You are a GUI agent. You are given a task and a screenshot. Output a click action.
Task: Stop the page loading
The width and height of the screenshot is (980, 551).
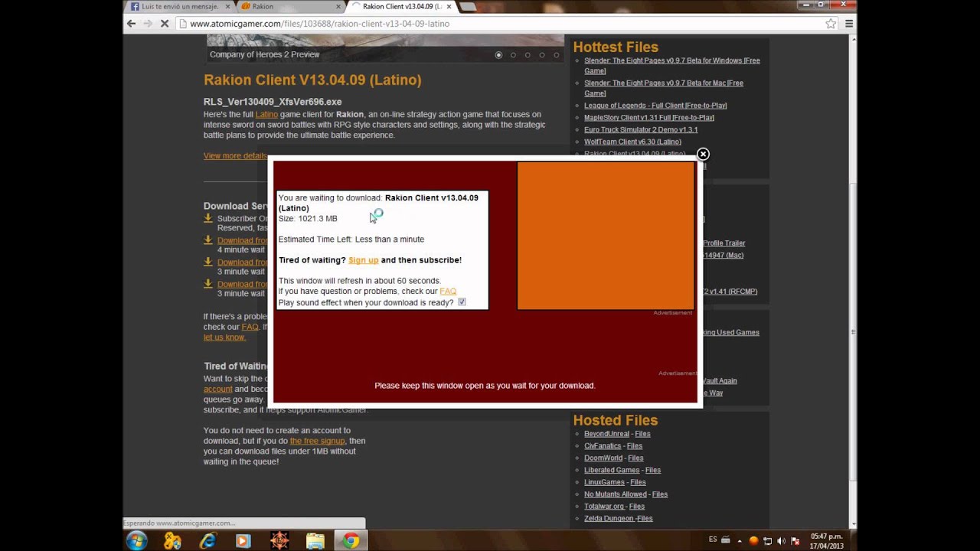[165, 24]
